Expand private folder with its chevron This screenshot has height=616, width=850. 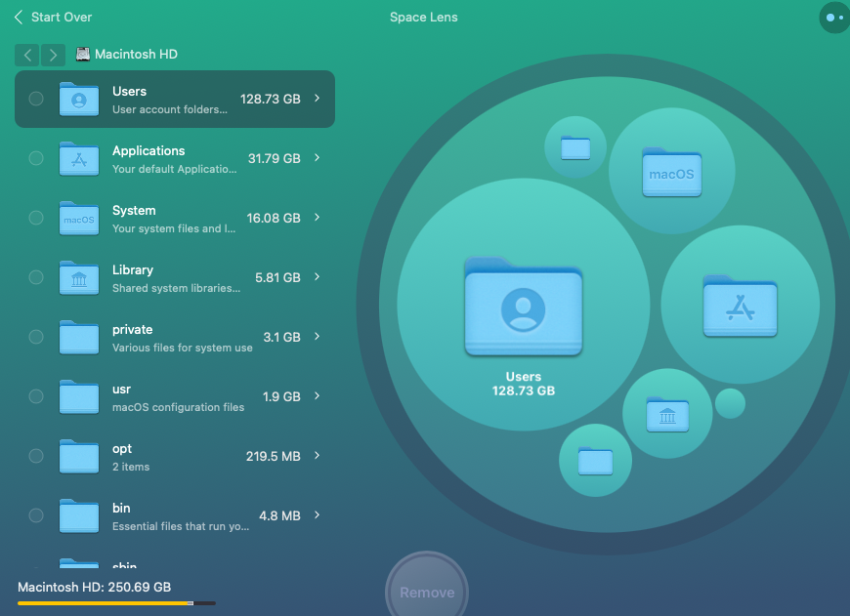[318, 337]
